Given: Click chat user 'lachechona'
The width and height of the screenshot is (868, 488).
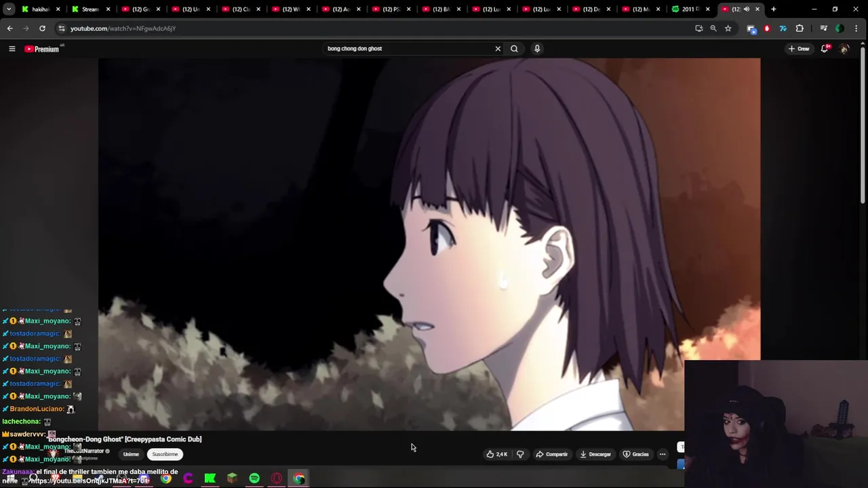Looking at the screenshot, I should 21,422.
